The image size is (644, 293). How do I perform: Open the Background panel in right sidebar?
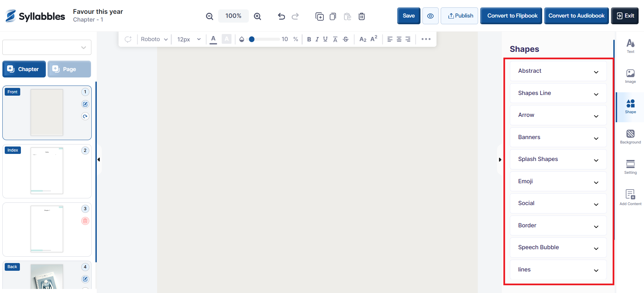630,137
